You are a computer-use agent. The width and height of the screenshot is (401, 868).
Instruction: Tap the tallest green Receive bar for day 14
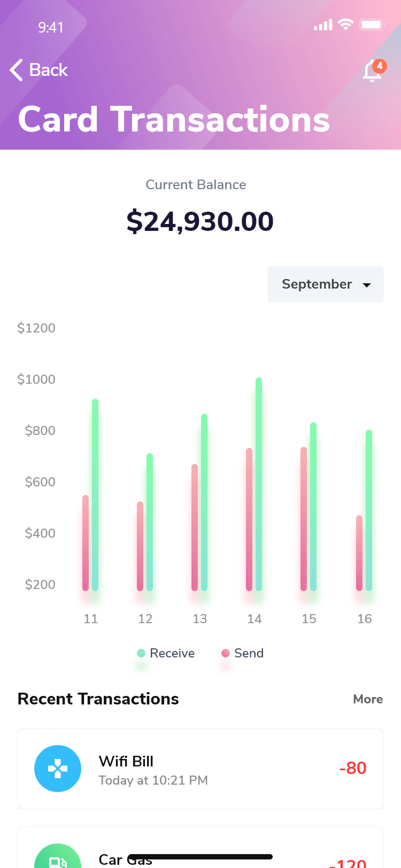(259, 481)
